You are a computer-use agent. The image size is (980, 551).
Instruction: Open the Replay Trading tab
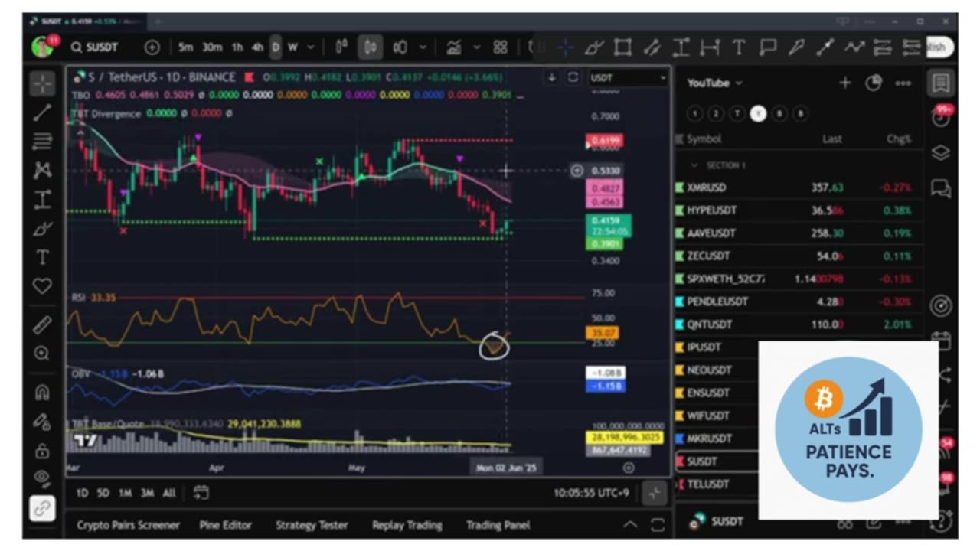pos(407,525)
